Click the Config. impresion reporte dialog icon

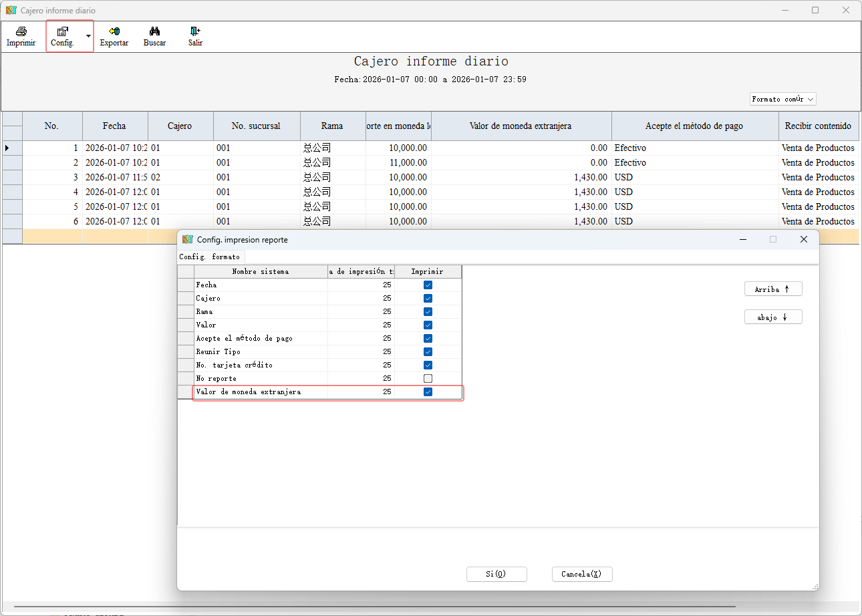coord(188,239)
